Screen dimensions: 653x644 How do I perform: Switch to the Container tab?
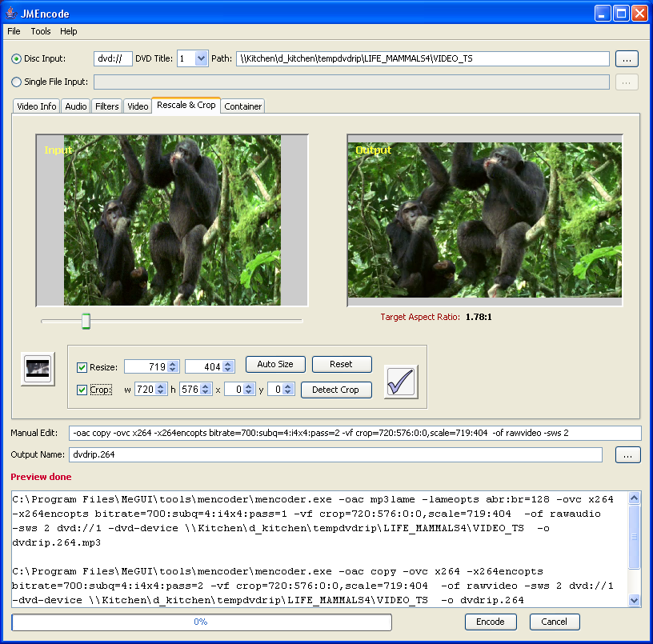coord(242,106)
